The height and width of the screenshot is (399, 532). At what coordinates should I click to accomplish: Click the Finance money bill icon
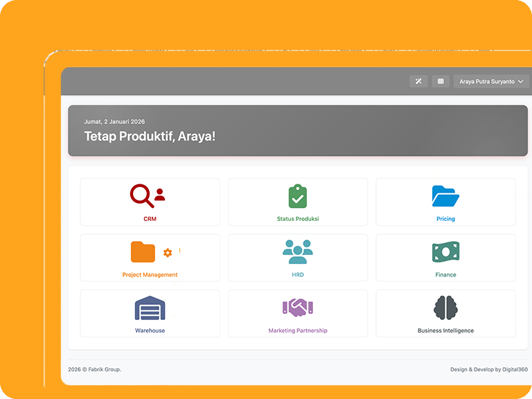click(445, 251)
